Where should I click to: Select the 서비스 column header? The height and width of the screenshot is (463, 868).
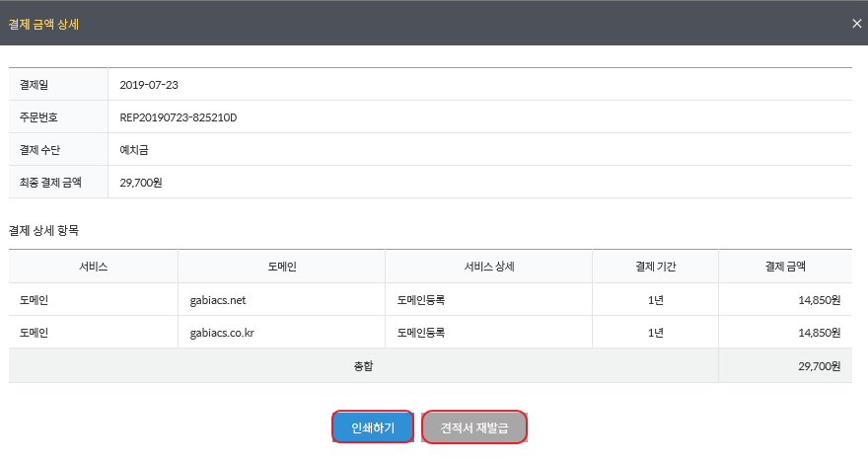tap(94, 267)
